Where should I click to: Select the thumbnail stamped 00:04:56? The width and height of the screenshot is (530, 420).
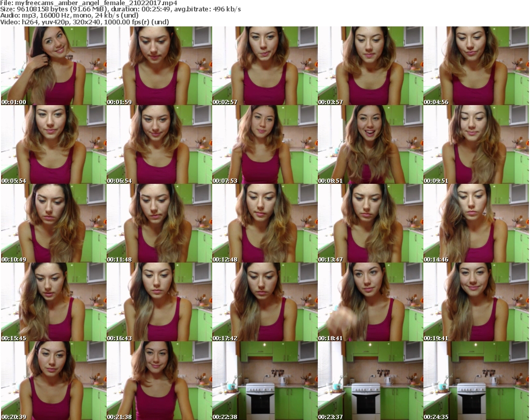(x=476, y=66)
